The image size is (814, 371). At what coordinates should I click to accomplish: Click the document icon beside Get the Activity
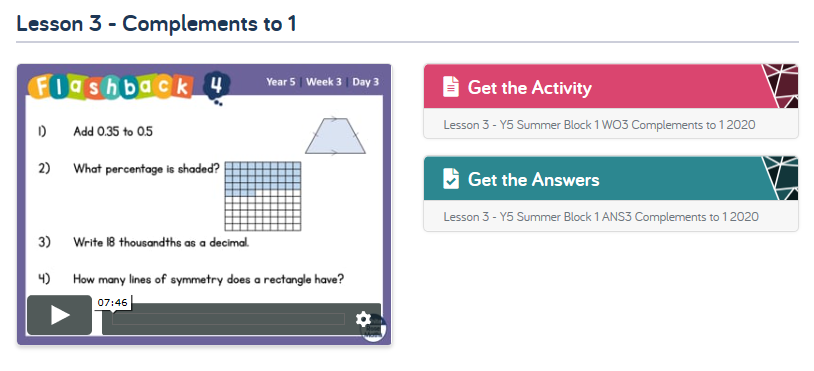451,87
